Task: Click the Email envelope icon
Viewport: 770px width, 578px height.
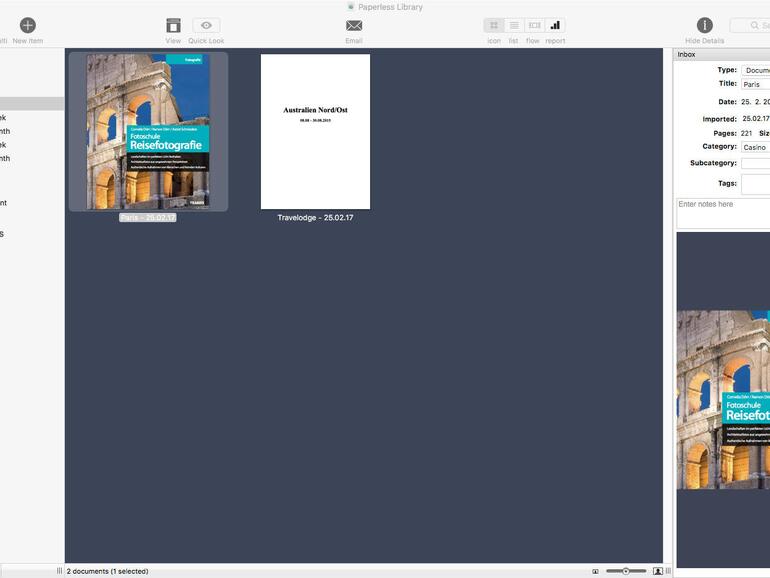Action: (x=354, y=26)
